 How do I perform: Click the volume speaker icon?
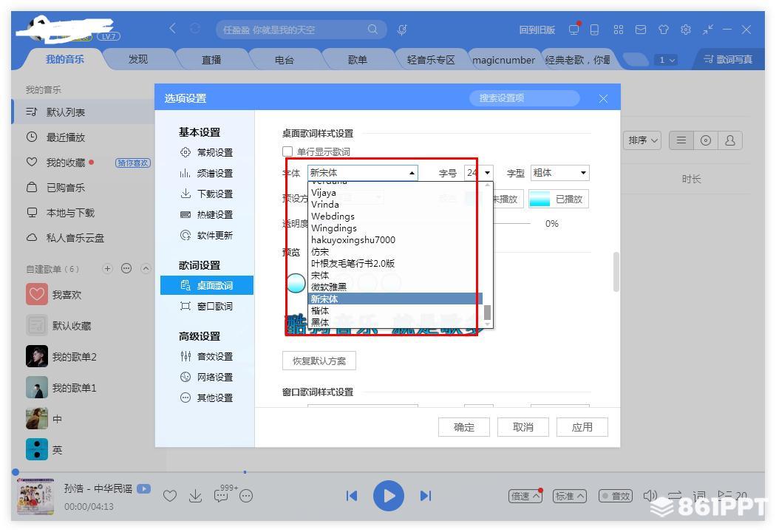(650, 495)
